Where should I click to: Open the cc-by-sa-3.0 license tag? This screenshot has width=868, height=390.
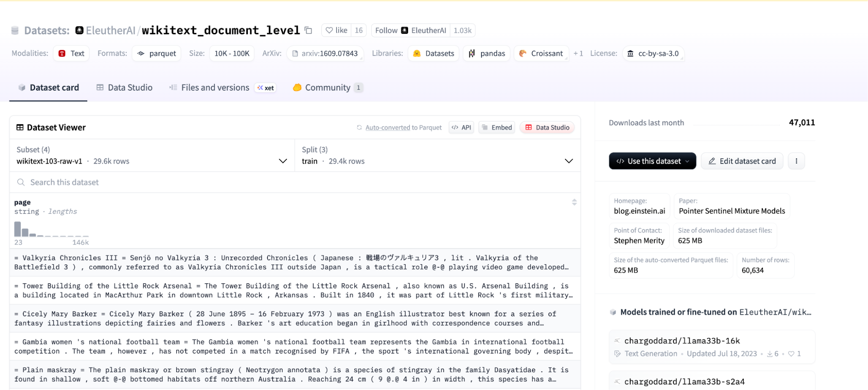click(653, 53)
